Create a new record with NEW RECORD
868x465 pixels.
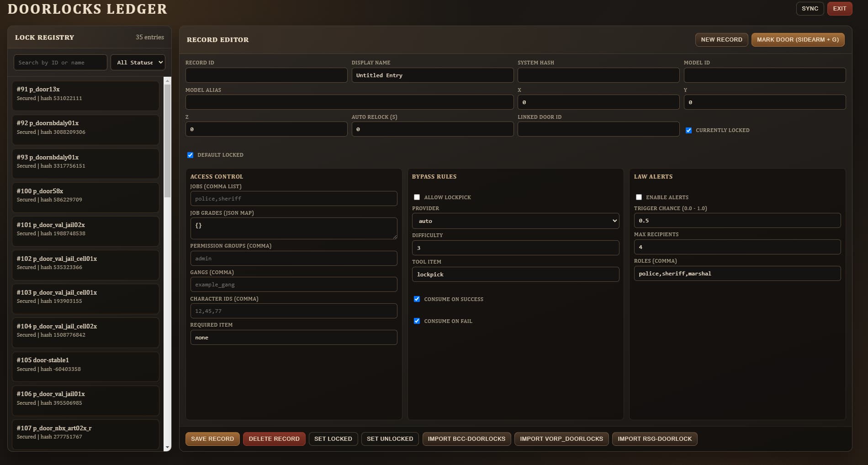(721, 40)
